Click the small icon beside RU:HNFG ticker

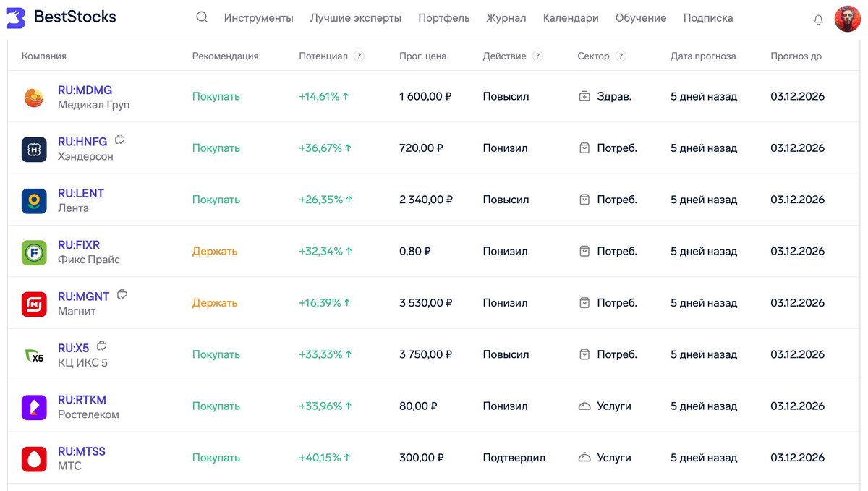[120, 140]
